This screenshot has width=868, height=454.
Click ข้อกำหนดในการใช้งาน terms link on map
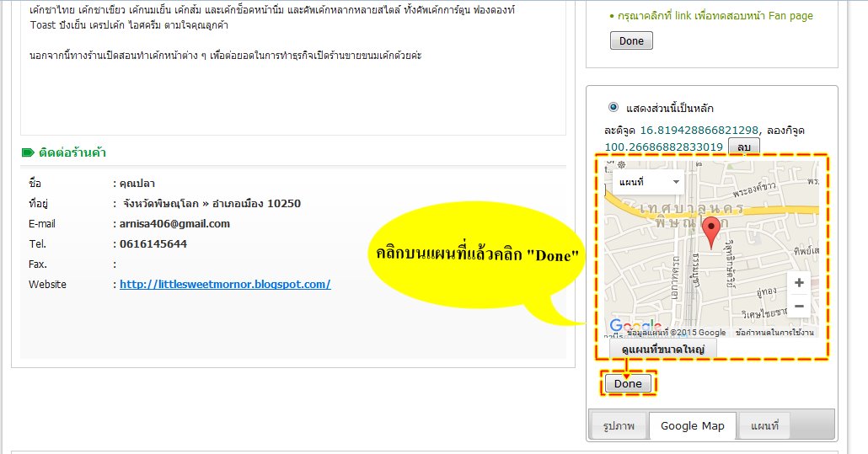[x=774, y=333]
